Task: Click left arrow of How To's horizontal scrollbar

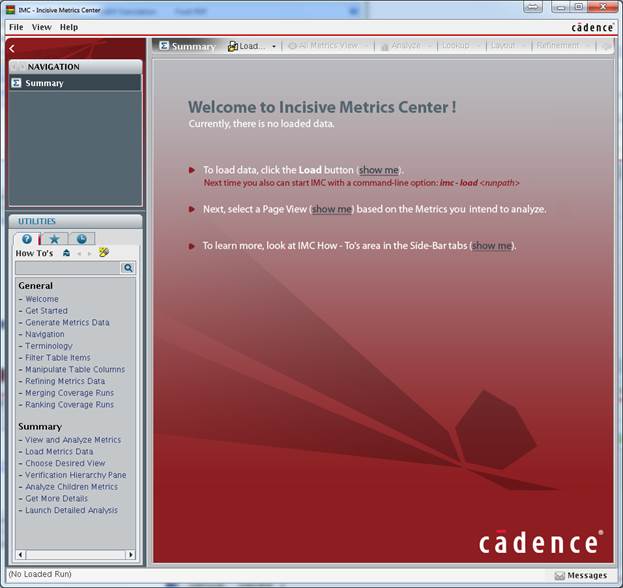Action: (x=21, y=554)
